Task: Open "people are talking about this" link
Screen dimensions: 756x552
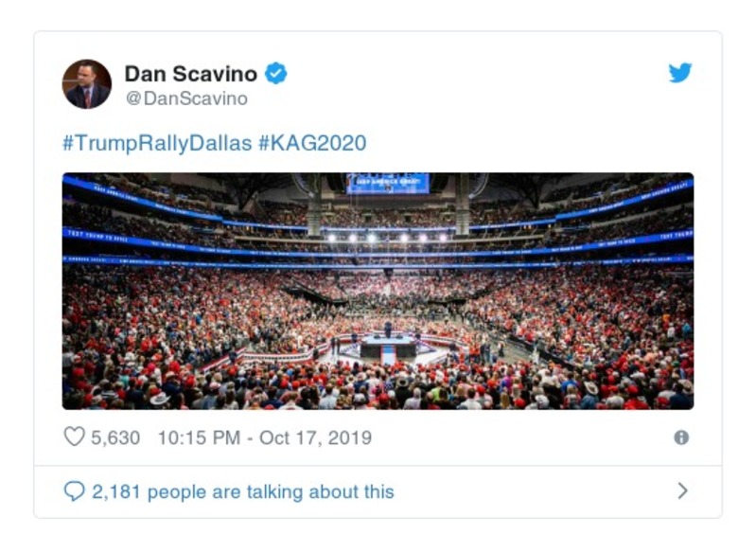Action: pyautogui.click(x=271, y=491)
